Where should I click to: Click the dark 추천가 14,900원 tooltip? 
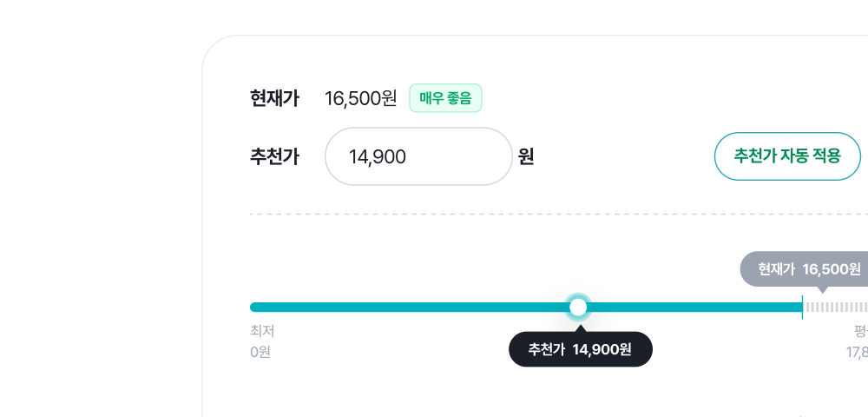coord(580,349)
